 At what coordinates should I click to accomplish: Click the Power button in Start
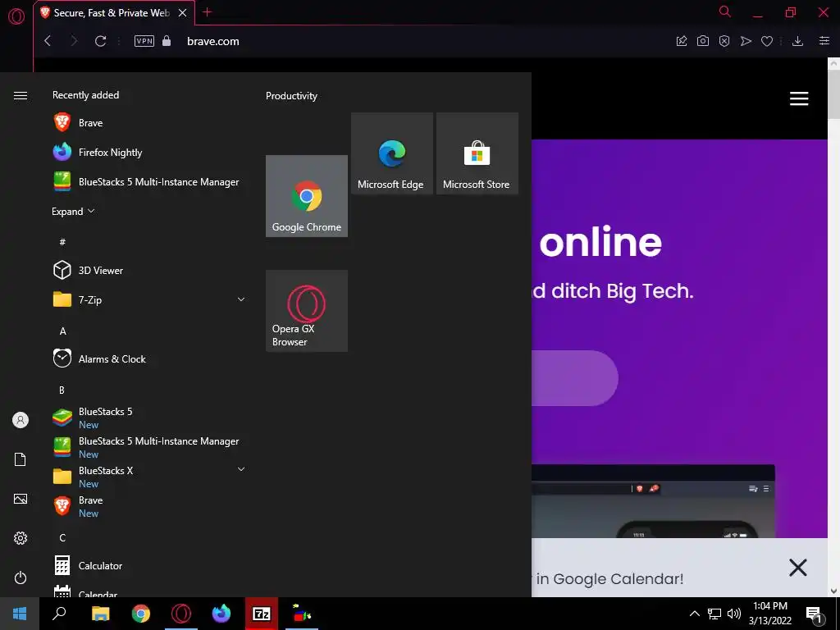tap(21, 577)
